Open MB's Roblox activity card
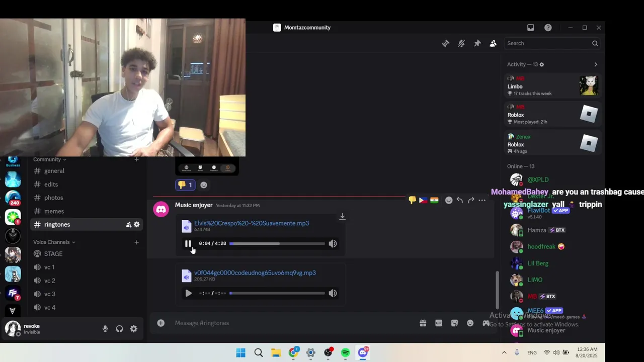This screenshot has height=362, width=644. [552, 115]
